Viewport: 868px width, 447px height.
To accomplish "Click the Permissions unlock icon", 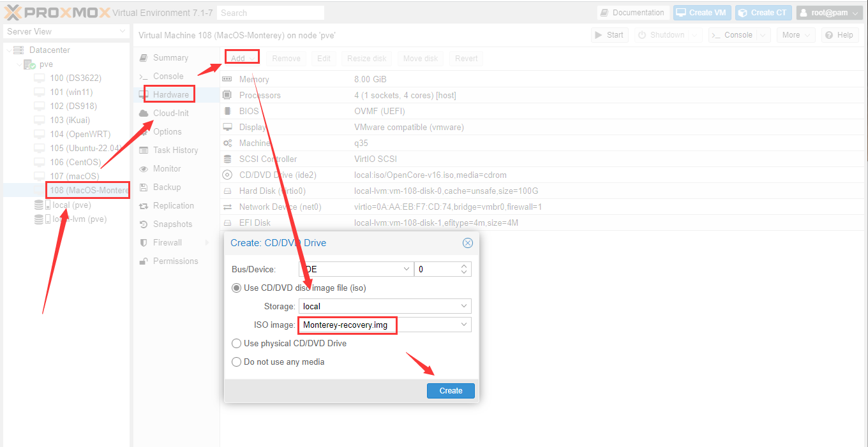I will coord(144,261).
